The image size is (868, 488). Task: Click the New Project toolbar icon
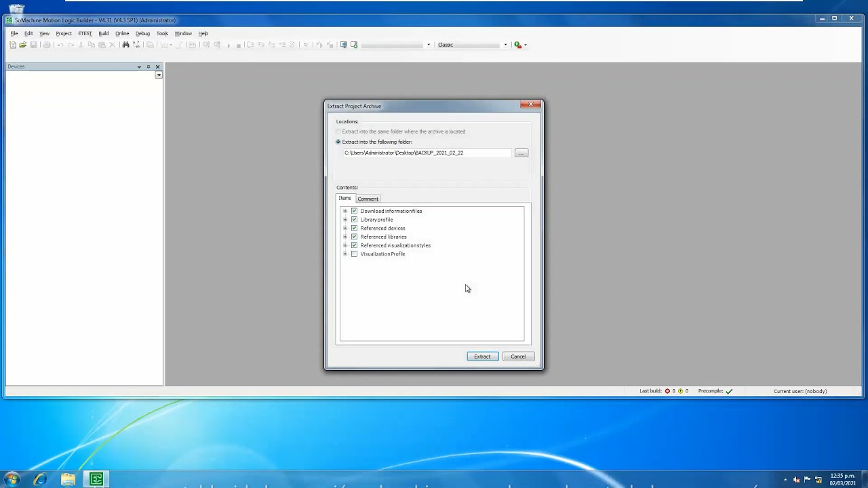(x=13, y=45)
